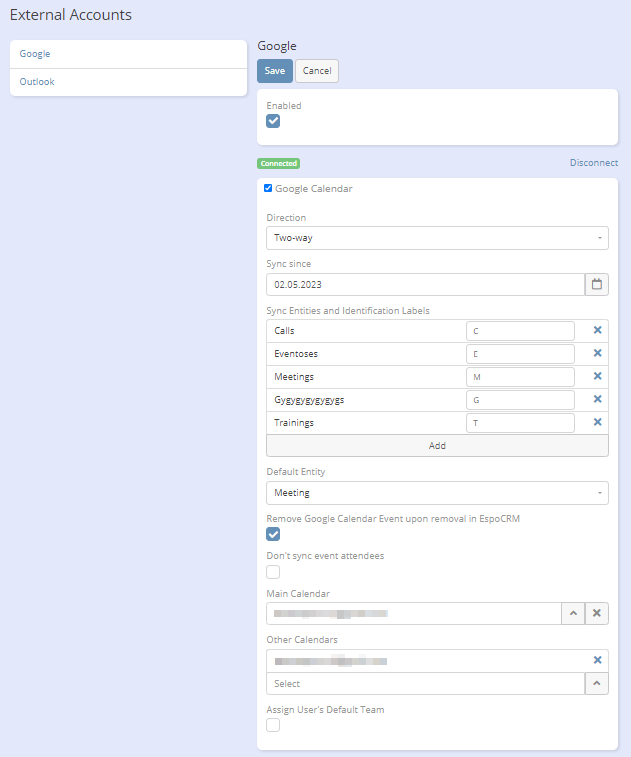Screen dimensions: 631x757
Task: Edit the Meetings identification label field
Action: pos(520,377)
